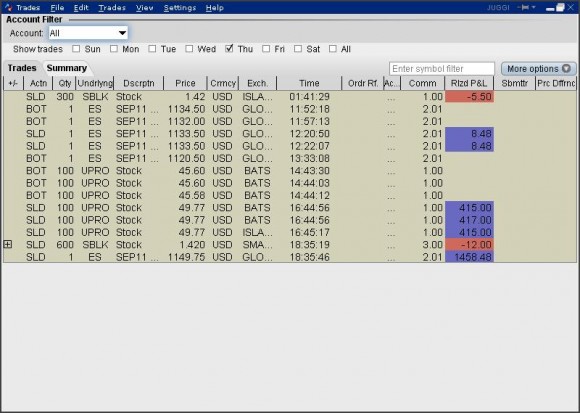Toggle the Wed checkbox

click(189, 49)
